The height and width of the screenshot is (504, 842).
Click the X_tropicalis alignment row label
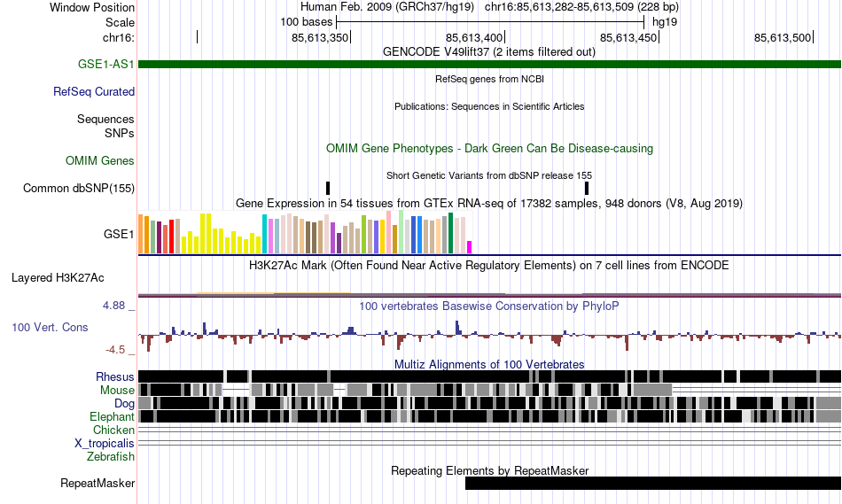[x=105, y=444]
